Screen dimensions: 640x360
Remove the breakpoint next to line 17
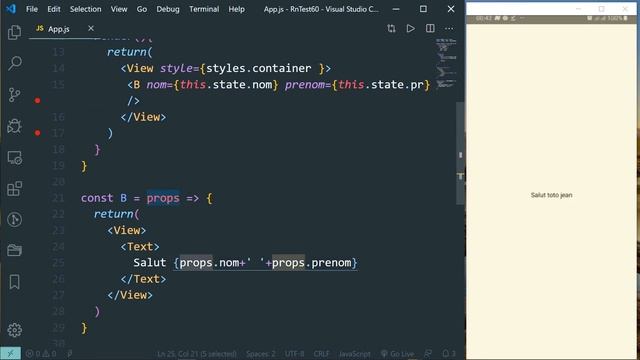(38, 133)
